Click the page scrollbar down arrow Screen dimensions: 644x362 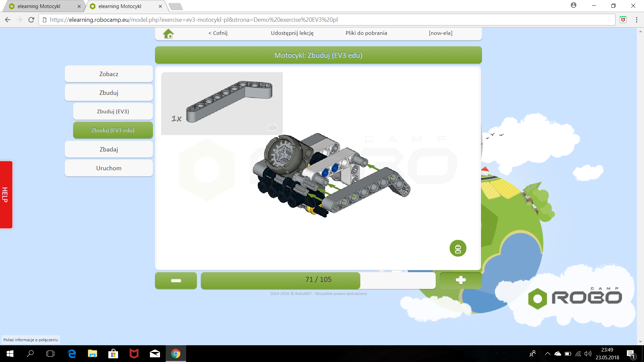coord(640,342)
